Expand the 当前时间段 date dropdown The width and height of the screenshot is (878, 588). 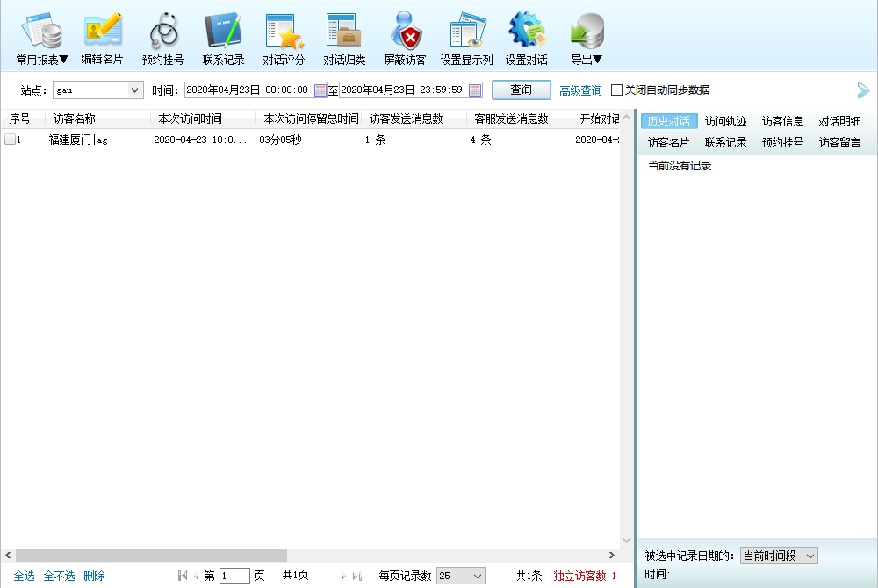(x=809, y=556)
